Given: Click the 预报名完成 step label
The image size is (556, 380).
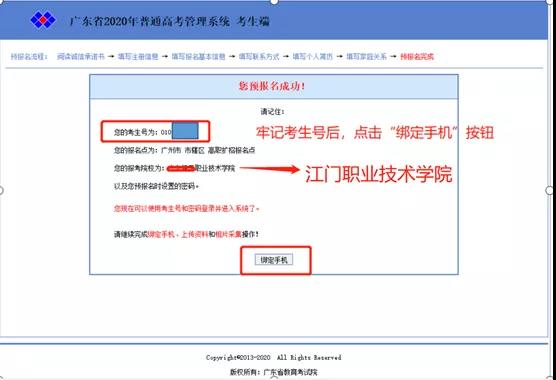Looking at the screenshot, I should [x=417, y=56].
